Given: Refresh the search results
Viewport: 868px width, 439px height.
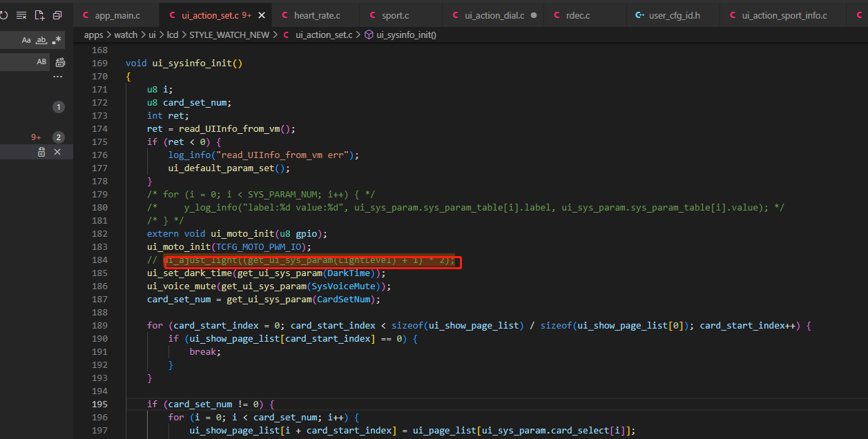Looking at the screenshot, I should 3,14.
